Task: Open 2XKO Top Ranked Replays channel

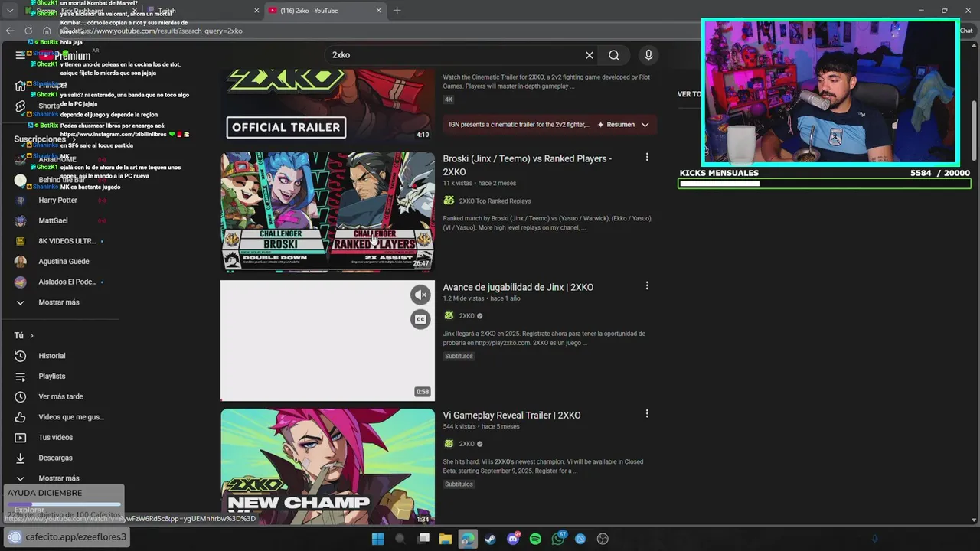Action: [x=495, y=201]
